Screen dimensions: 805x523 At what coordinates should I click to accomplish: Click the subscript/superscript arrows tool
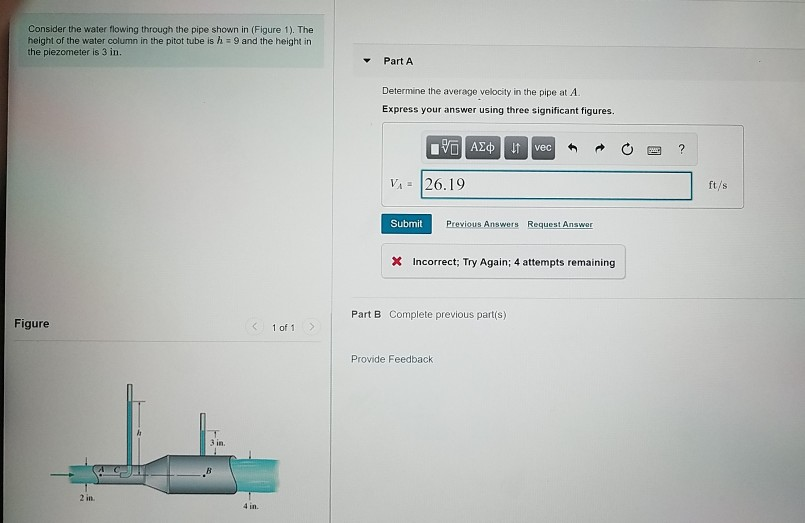coord(515,148)
